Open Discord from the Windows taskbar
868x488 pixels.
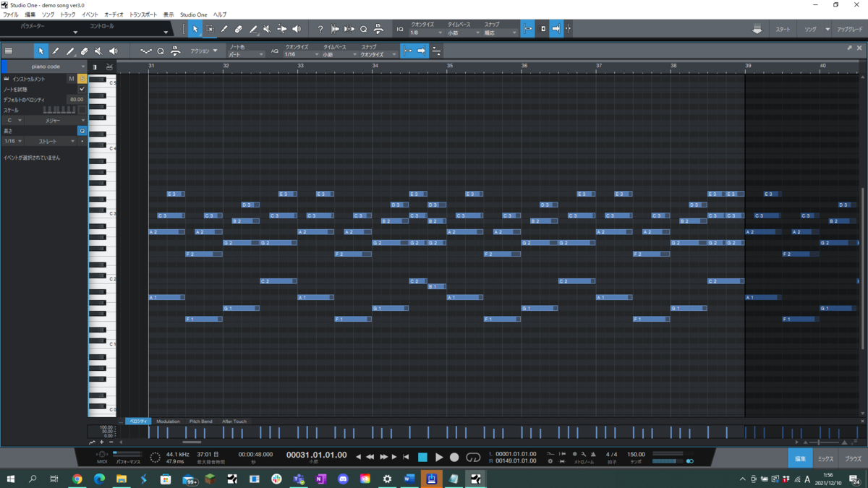click(343, 479)
